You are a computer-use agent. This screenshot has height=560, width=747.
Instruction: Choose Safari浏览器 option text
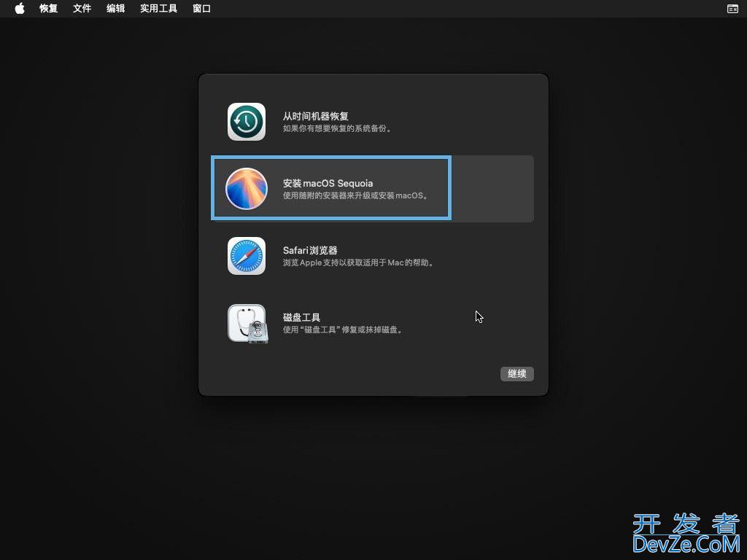click(x=310, y=251)
